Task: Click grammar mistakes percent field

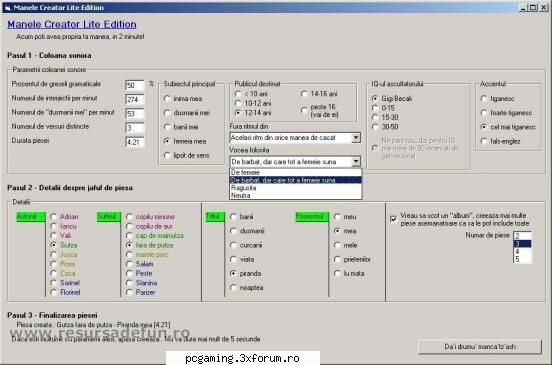Action: (135, 85)
